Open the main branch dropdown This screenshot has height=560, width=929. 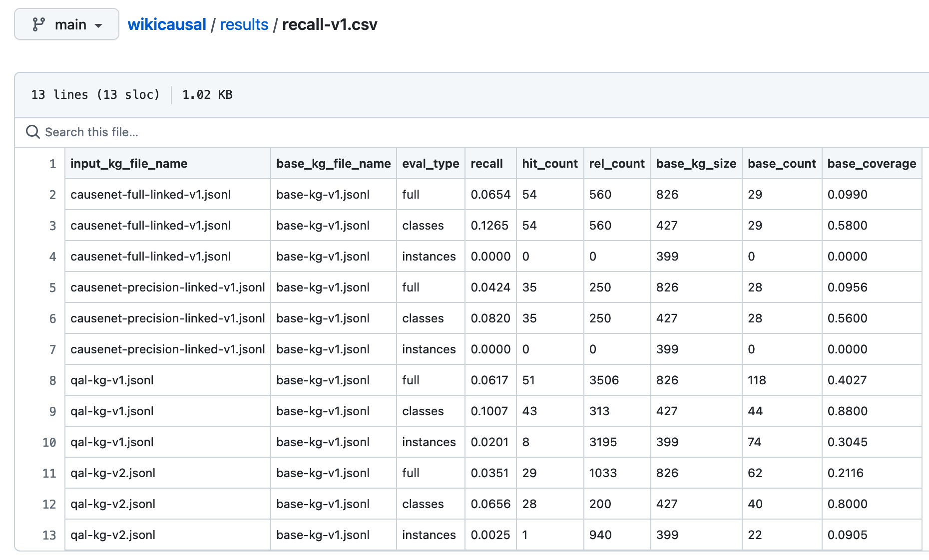66,24
